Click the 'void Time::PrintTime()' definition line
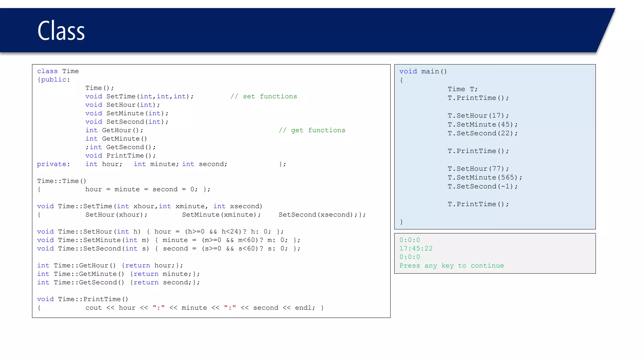The image size is (644, 362). pos(82,299)
